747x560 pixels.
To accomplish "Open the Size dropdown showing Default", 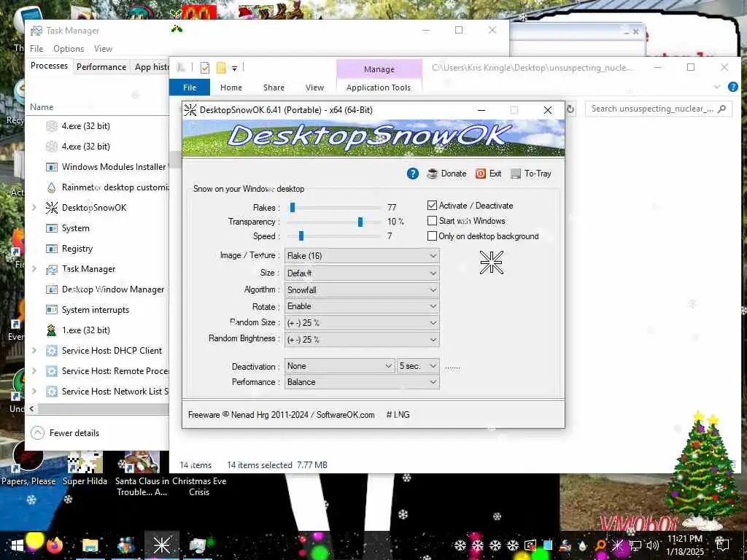I will (x=362, y=273).
